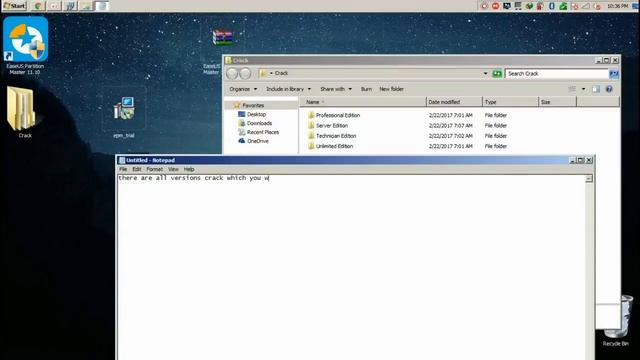Open the Help menu in Notepad
Image resolution: width=640 pixels, height=360 pixels.
[x=189, y=169]
